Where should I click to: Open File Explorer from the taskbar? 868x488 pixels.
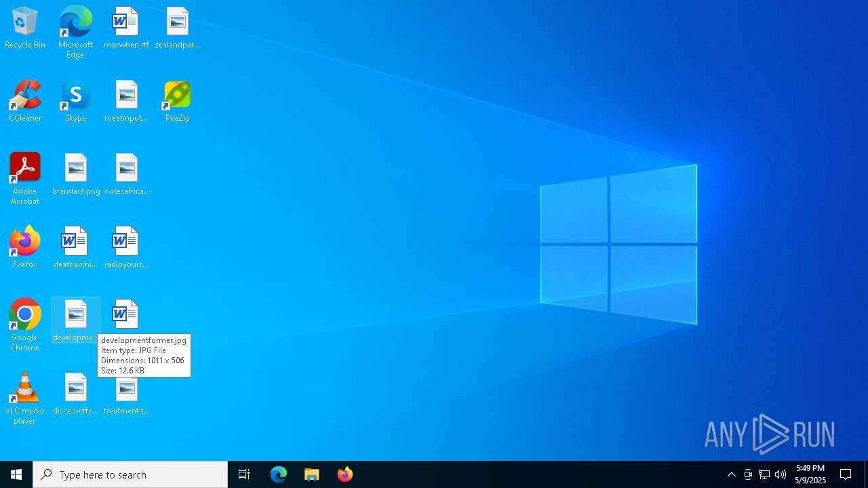click(312, 474)
